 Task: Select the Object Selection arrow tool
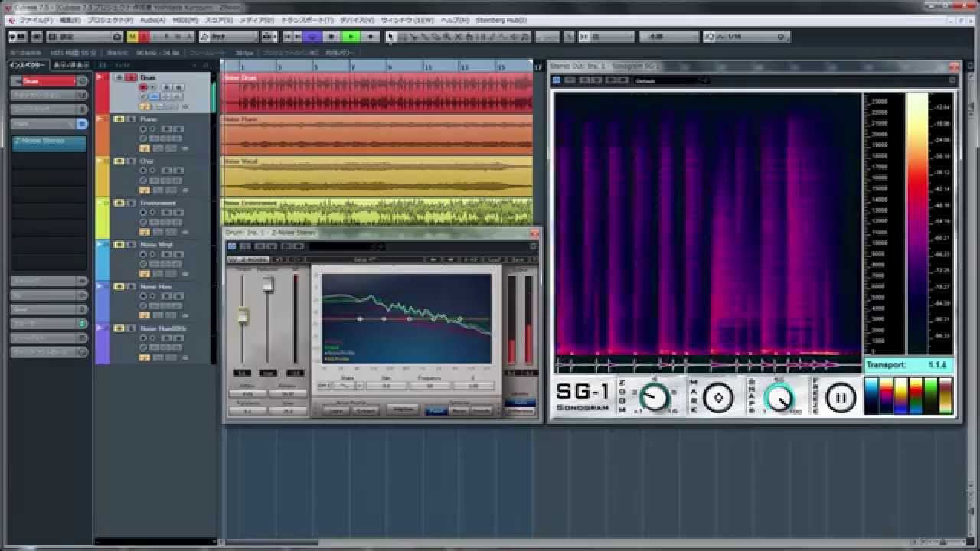click(390, 36)
